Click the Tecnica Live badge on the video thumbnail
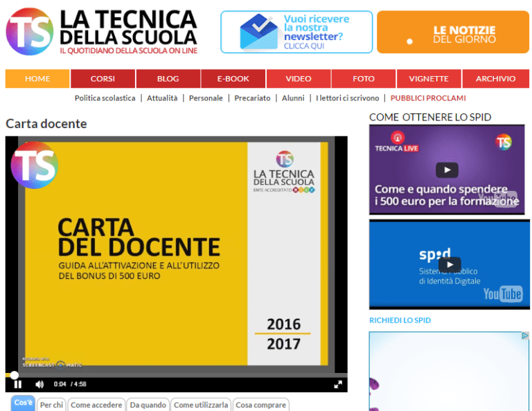 [x=397, y=142]
